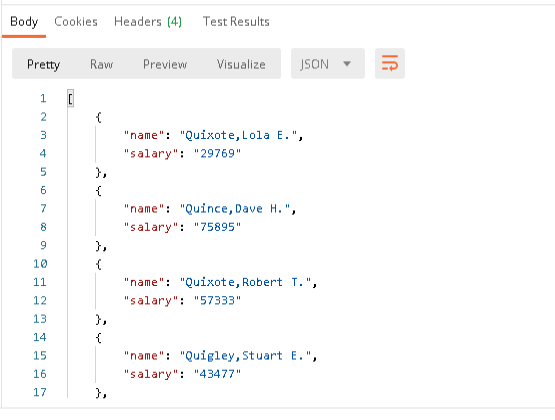View the Test Results tab
The height and width of the screenshot is (420, 555).
point(236,22)
